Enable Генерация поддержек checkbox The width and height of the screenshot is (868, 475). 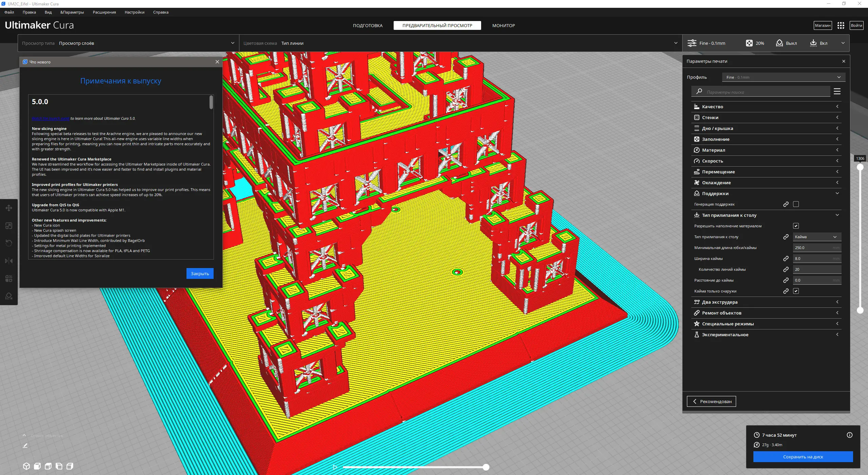(796, 204)
